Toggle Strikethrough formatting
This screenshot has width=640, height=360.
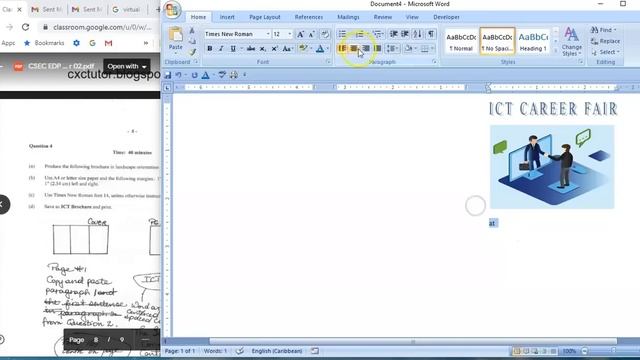(251, 49)
